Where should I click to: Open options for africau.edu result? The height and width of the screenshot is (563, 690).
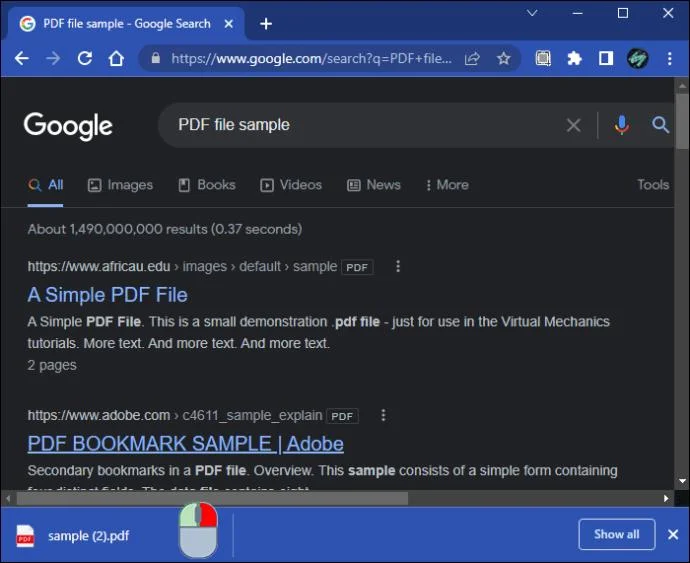tap(398, 266)
